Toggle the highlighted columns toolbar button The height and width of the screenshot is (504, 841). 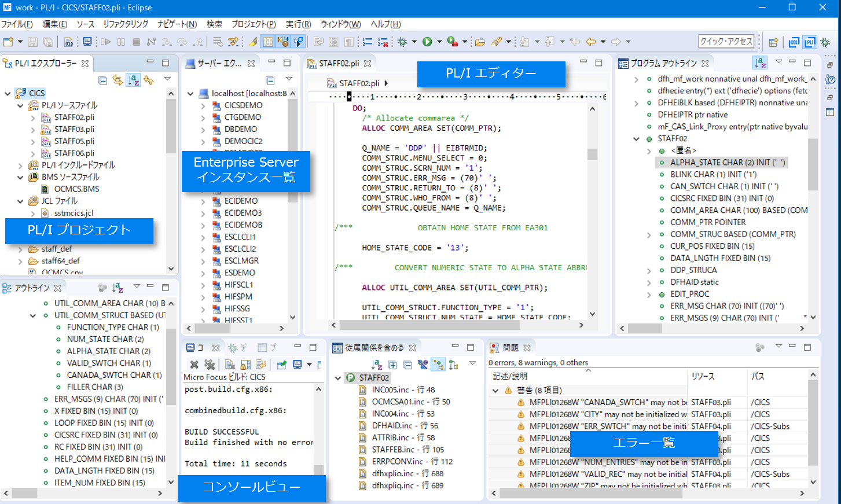[x=268, y=42]
